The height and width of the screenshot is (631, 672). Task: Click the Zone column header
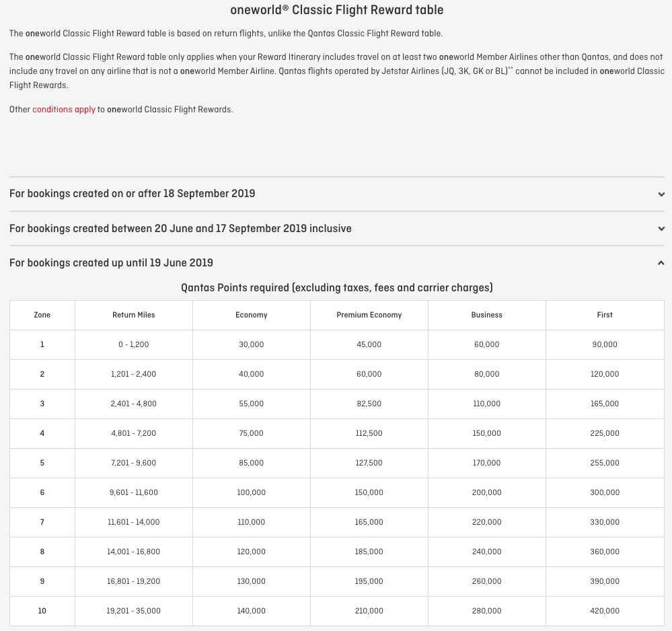(42, 315)
